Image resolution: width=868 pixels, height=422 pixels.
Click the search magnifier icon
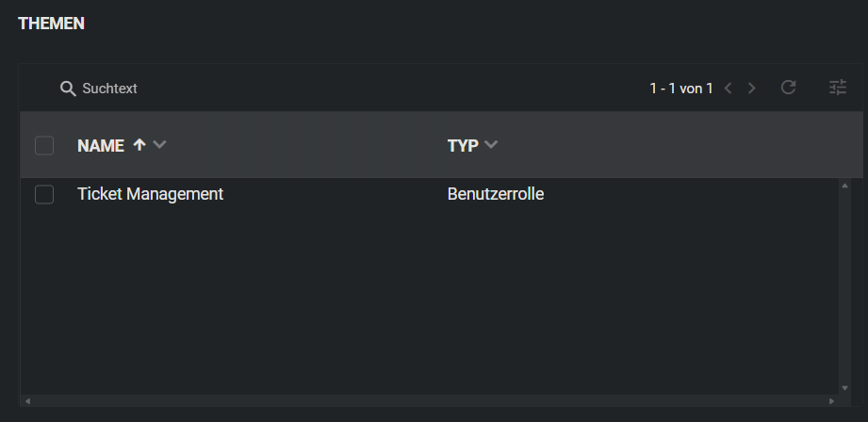click(67, 89)
